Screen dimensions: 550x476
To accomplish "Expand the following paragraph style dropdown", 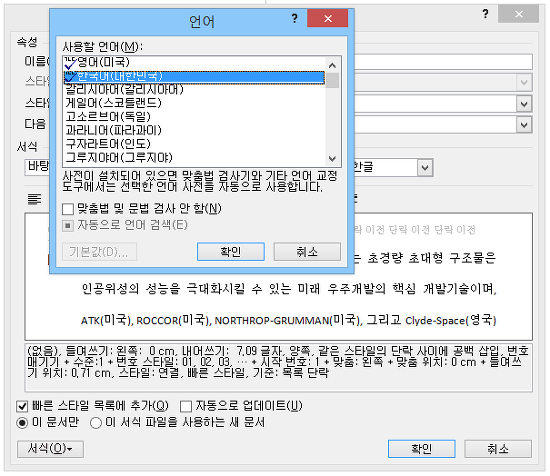I will pos(524,125).
